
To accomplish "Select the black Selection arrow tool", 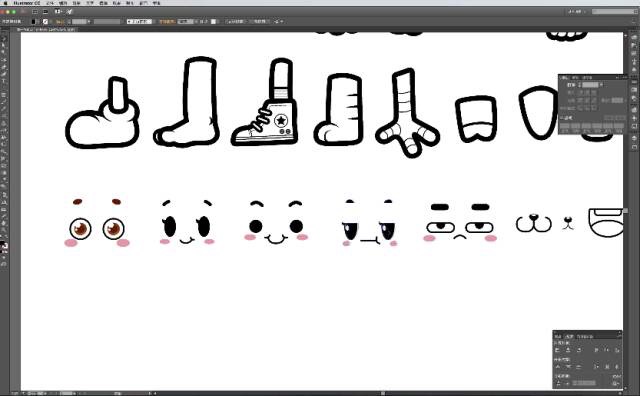I will [x=4, y=39].
